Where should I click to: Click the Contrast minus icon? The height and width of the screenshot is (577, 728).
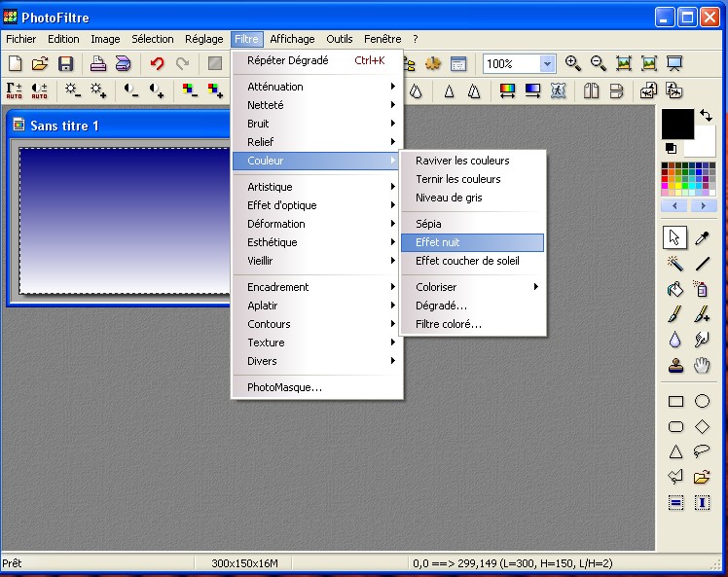pos(131,90)
